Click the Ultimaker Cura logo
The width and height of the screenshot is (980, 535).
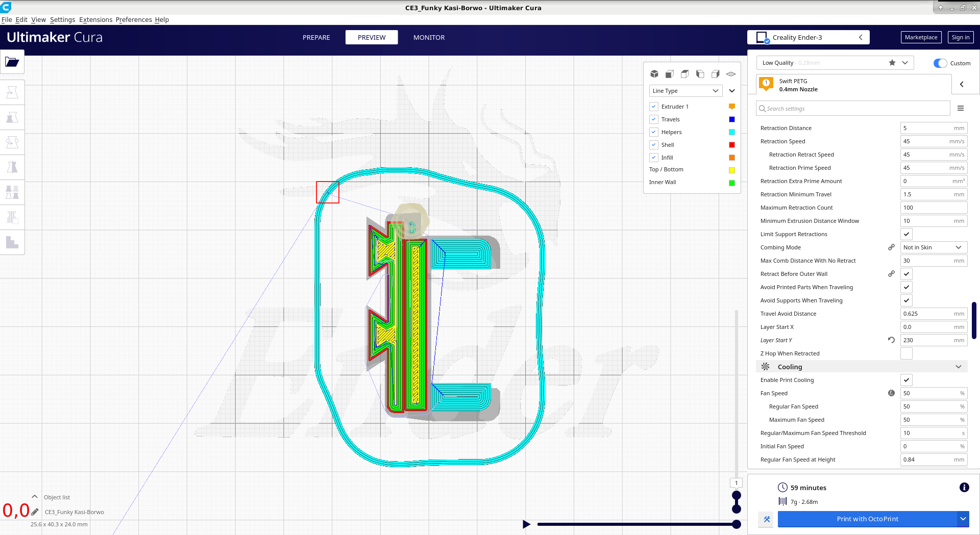[55, 37]
